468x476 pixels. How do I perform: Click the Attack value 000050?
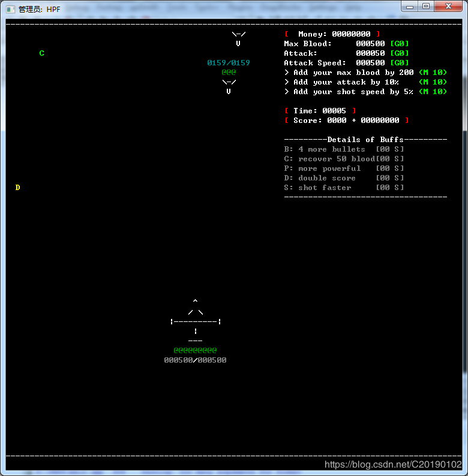370,53
